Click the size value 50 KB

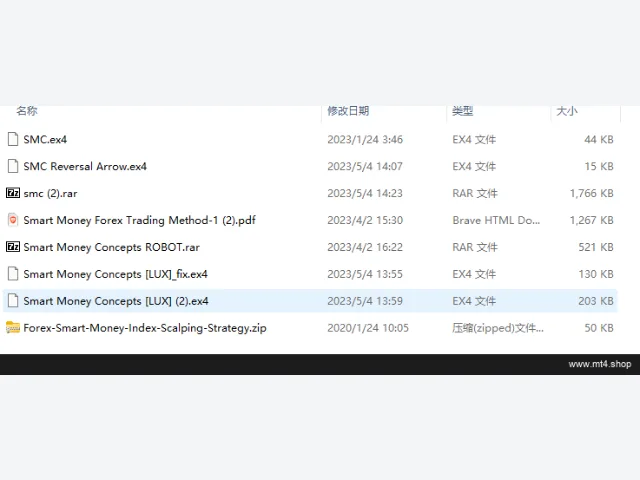[x=599, y=328]
